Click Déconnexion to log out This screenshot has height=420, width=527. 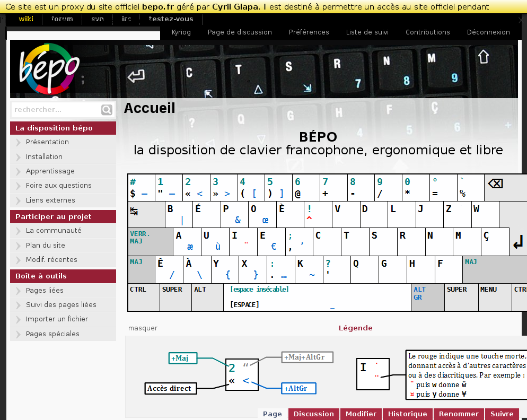click(x=488, y=32)
